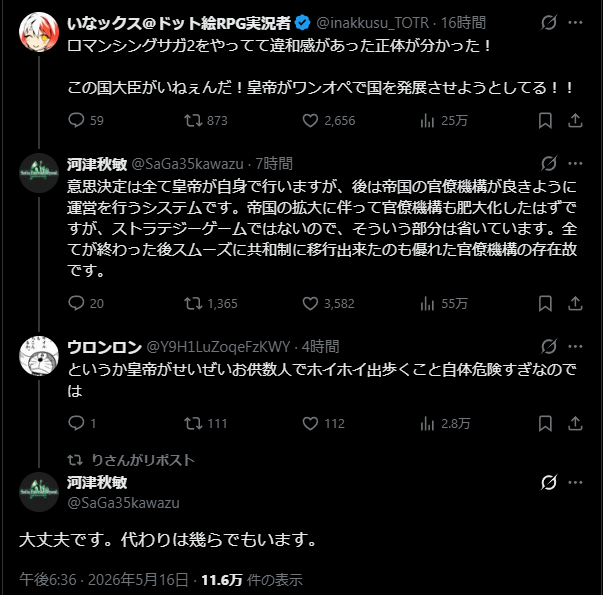The image size is (603, 595).
Task: Bookmark 河津秋敏's reply about 官僚機構
Action: tap(545, 303)
